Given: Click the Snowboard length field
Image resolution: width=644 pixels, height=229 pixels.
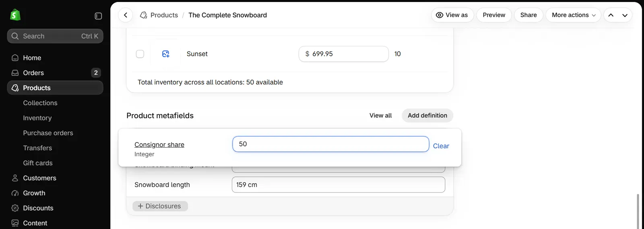Looking at the screenshot, I should click(x=339, y=185).
